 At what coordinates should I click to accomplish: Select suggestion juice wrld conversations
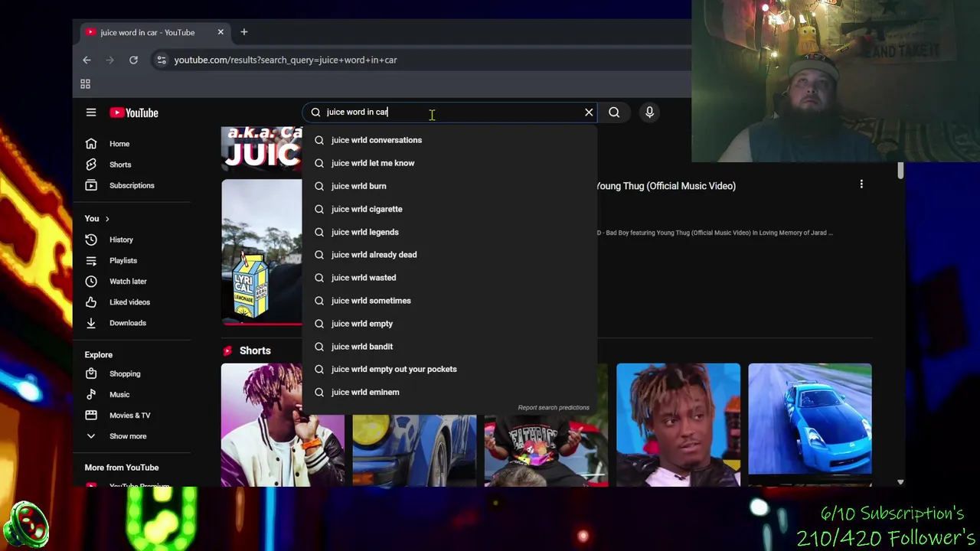450,140
